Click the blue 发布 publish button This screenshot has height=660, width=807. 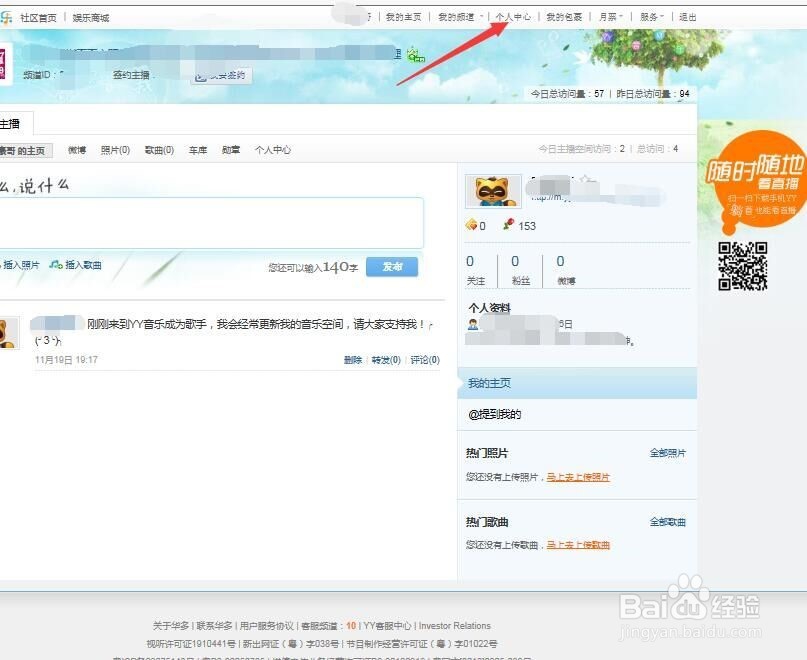tap(391, 267)
